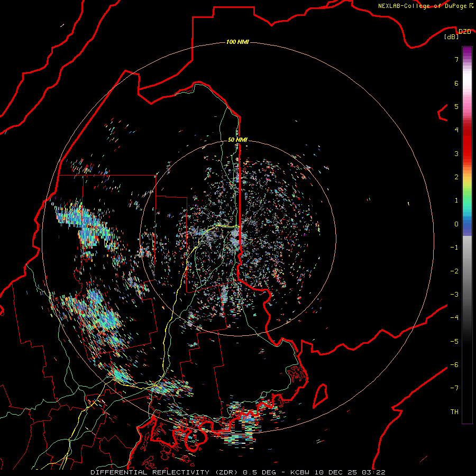This screenshot has height=476, width=476.
Task: Click the 03:22 timestamp in the caption
Action: coord(374,472)
